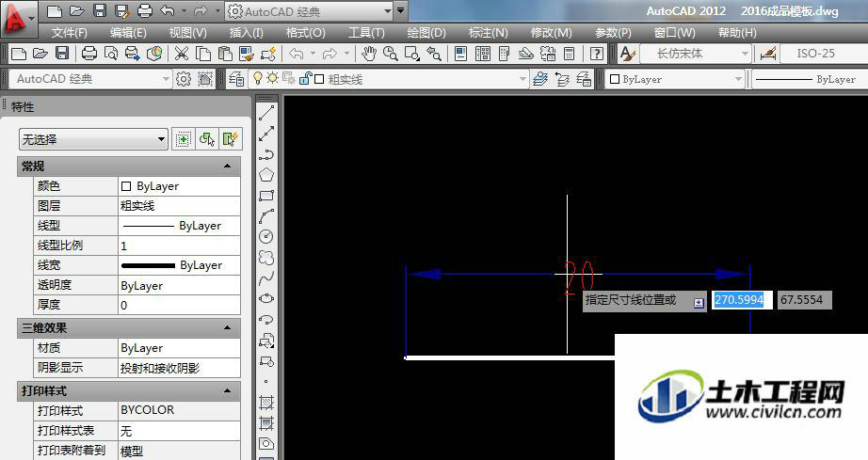Select the Line draw tool

tap(266, 113)
